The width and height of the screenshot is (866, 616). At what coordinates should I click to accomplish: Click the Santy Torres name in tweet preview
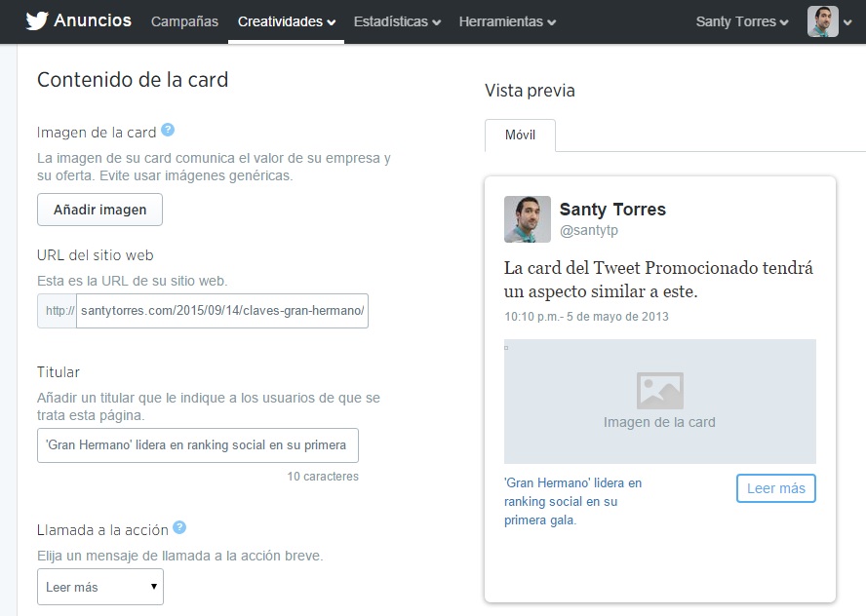coord(612,210)
